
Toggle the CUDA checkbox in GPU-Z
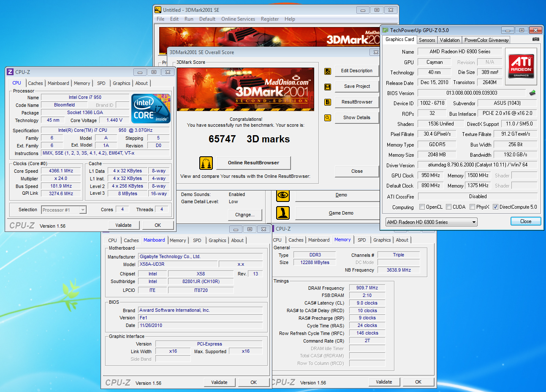(x=448, y=207)
